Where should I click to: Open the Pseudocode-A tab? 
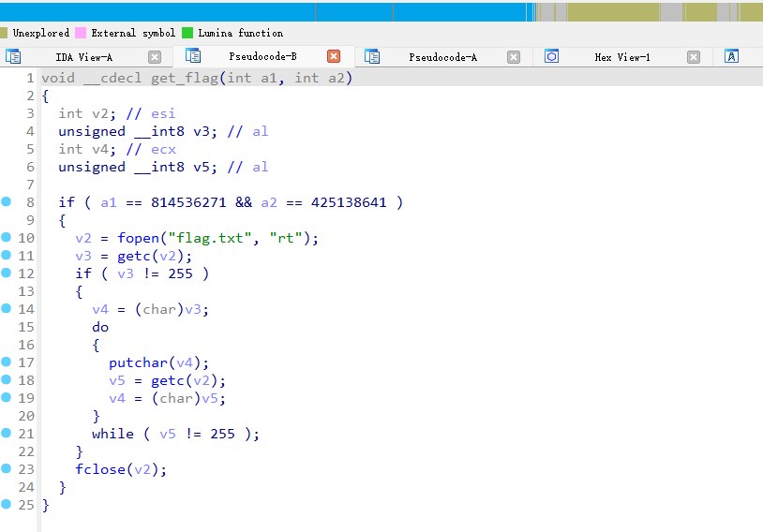coord(442,57)
